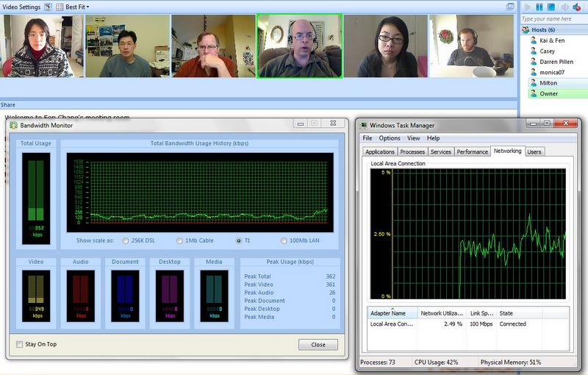Screen dimensions: 588x375
Task: Select the 1Mb Cable scale option
Action: 179,240
